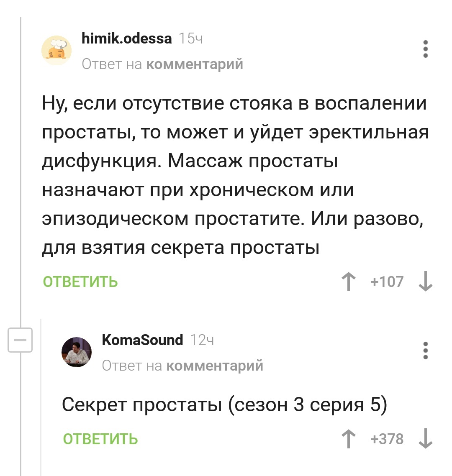
Task: Open the himik.odessa username profile
Action: [x=126, y=39]
